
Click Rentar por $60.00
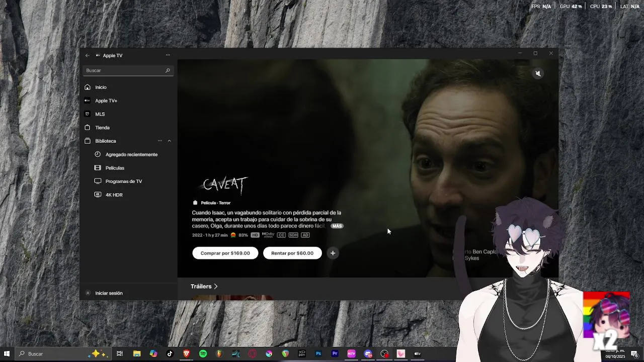[292, 253]
